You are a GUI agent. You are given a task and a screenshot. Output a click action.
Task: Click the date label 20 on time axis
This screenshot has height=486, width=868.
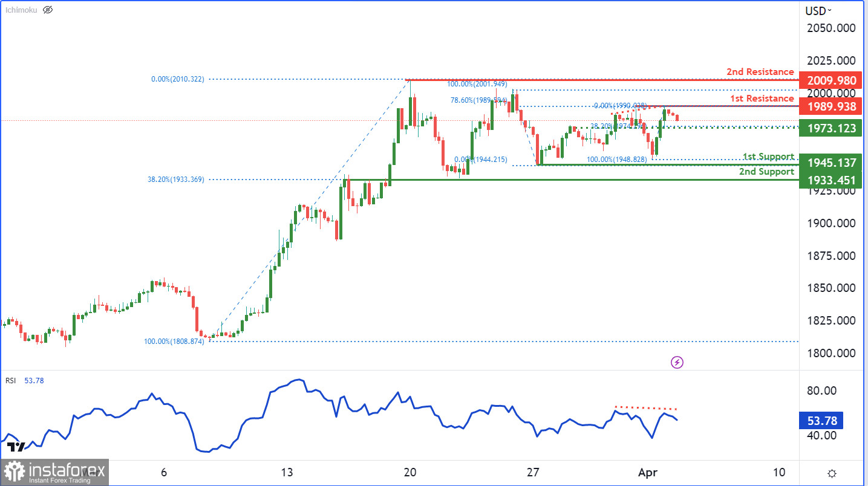click(410, 472)
